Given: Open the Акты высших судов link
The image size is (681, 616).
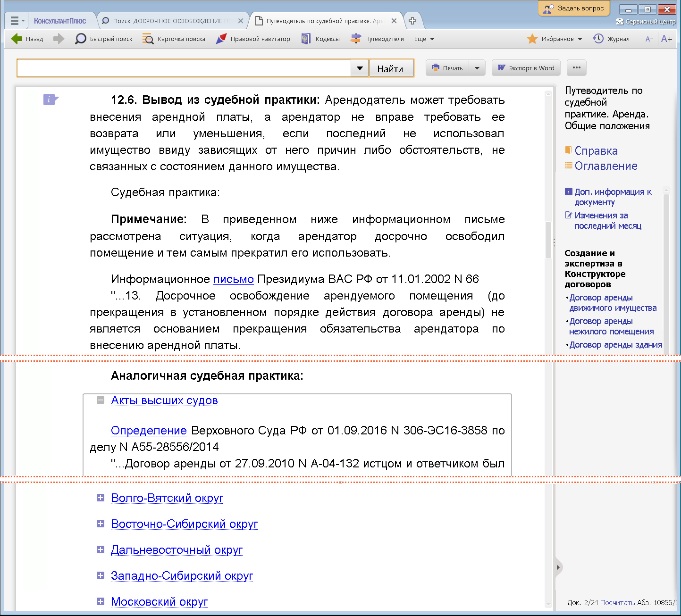Looking at the screenshot, I should click(x=164, y=400).
